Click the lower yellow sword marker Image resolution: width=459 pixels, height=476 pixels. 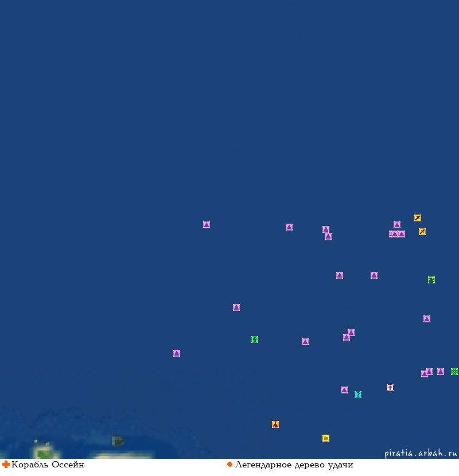coord(422,232)
